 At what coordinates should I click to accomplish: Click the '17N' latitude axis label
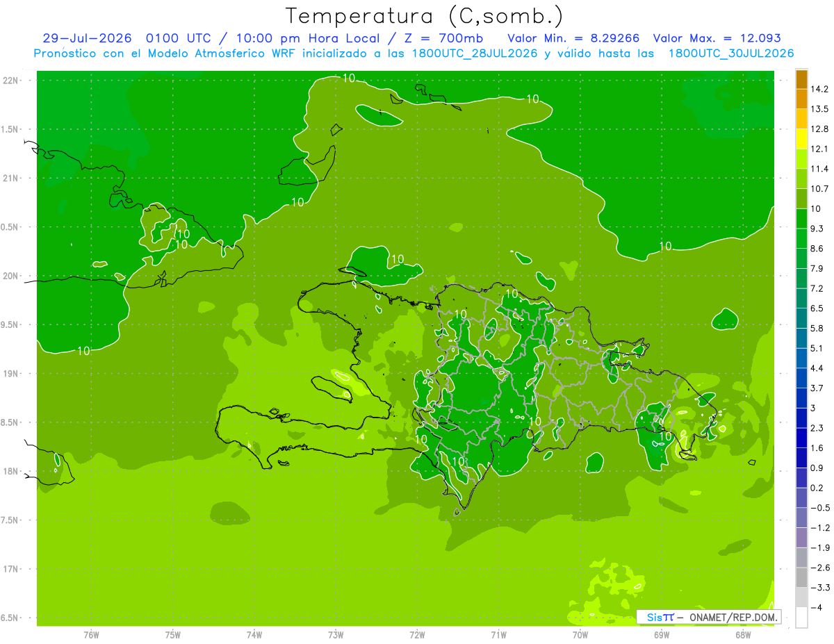[11, 570]
